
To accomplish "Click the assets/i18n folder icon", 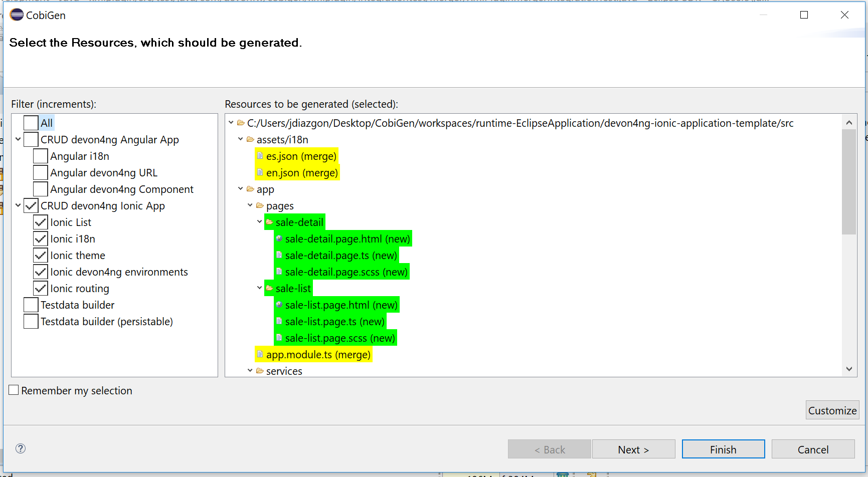I will [250, 139].
